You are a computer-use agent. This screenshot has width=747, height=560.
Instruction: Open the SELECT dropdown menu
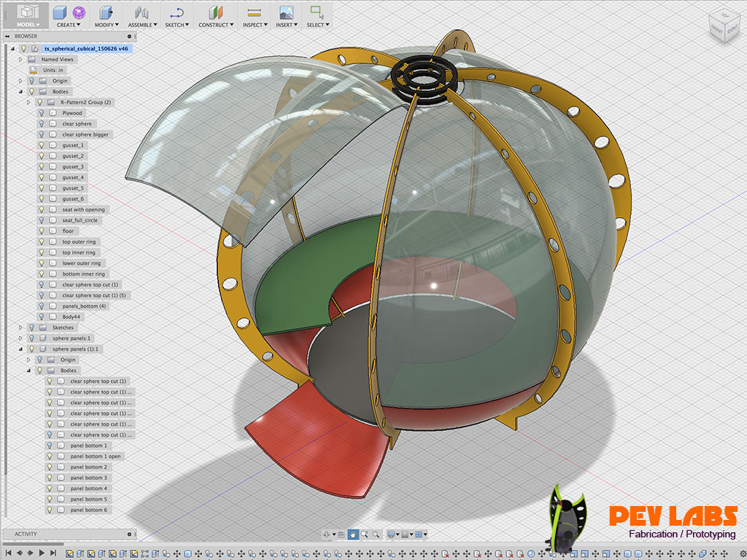click(x=318, y=25)
